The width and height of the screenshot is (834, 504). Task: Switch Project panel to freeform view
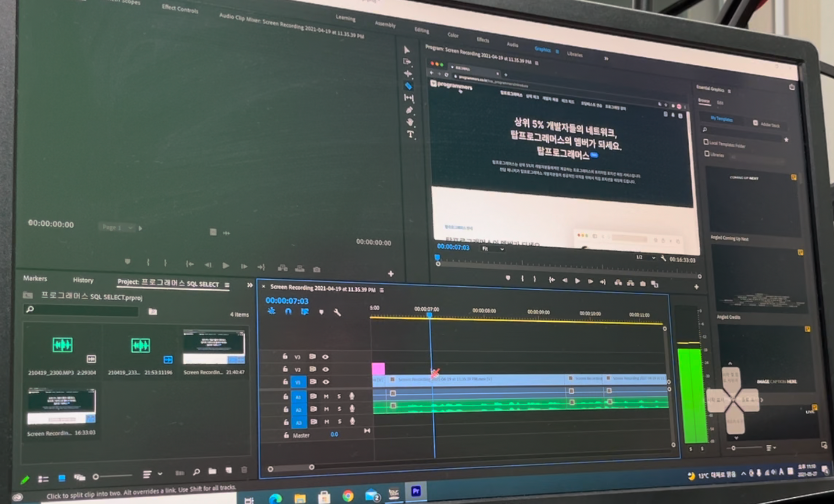[79, 477]
